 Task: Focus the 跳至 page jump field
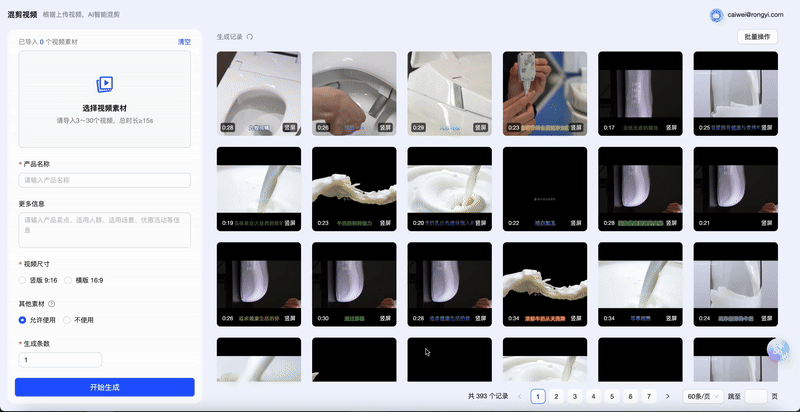tap(756, 396)
